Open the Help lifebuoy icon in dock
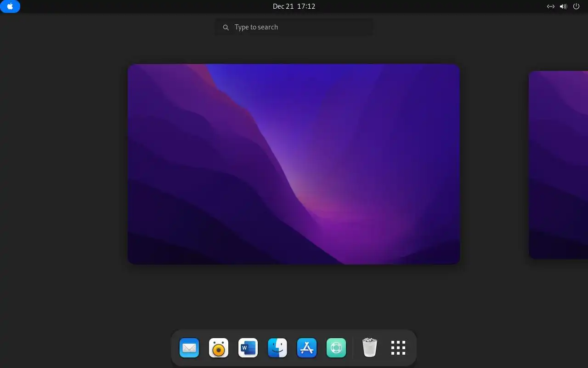588x368 pixels. click(336, 348)
